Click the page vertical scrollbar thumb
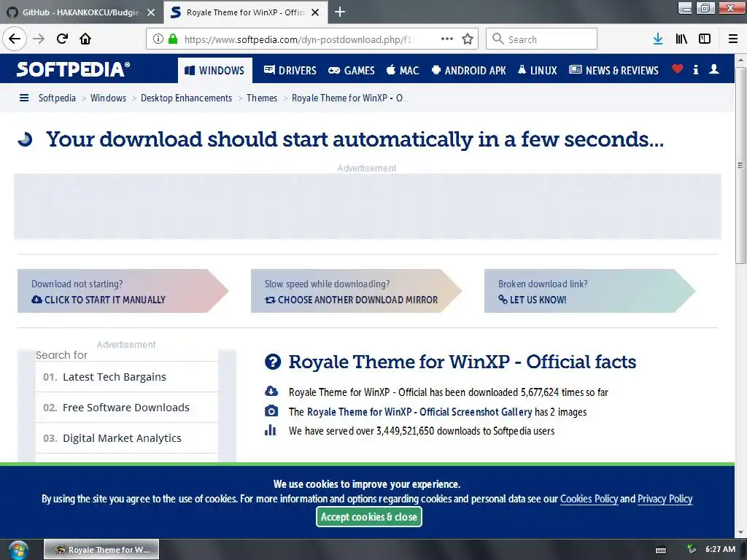747x560 pixels. [740, 165]
